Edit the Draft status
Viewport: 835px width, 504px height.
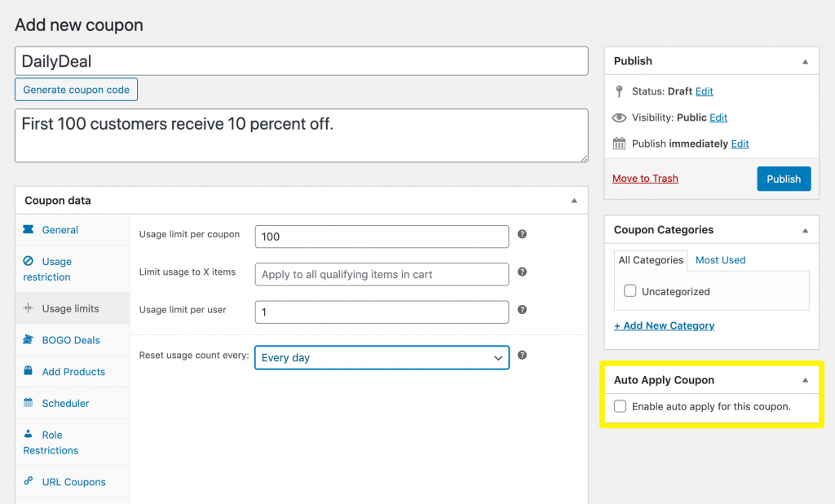704,91
